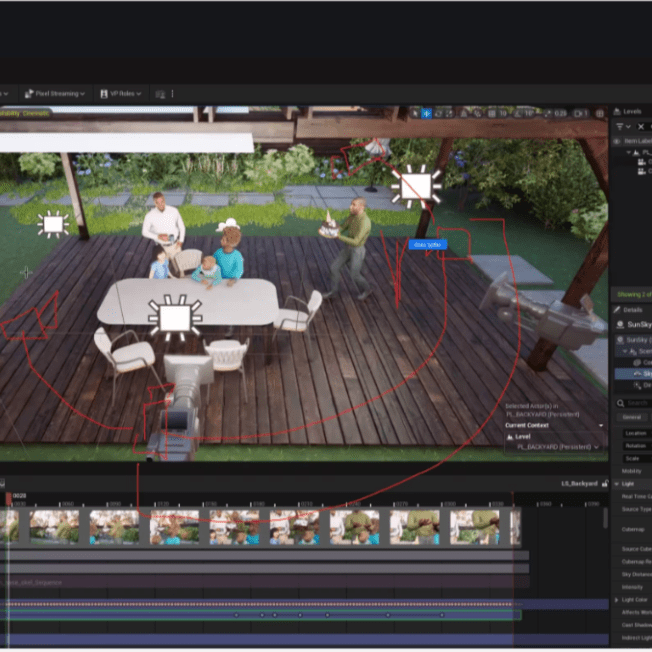The height and width of the screenshot is (652, 652).
Task: Collapse the Light category section
Action: tap(617, 484)
